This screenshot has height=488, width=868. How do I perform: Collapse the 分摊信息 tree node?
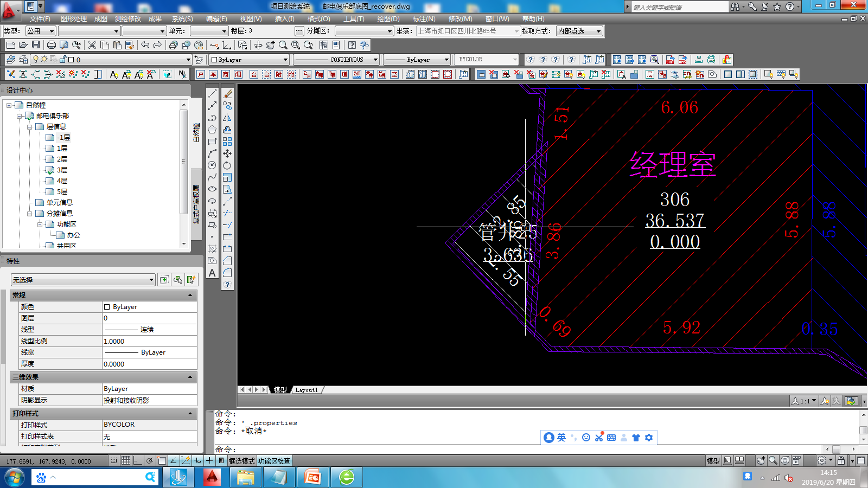click(30, 214)
